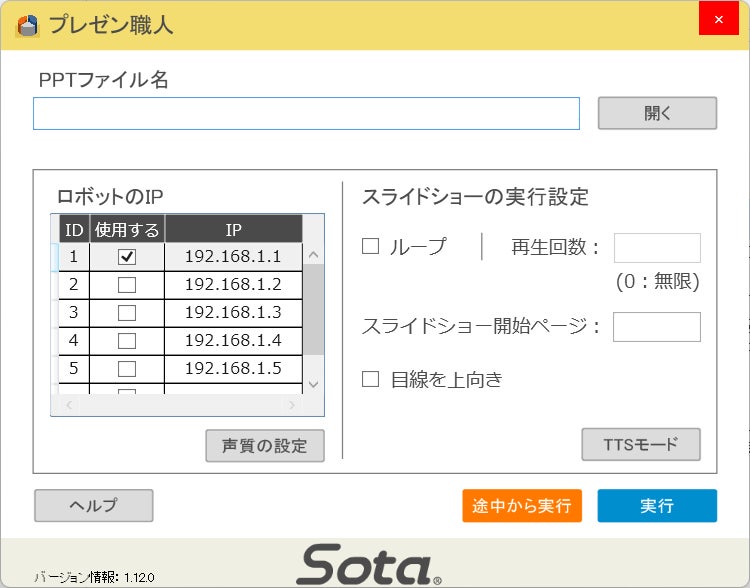Open 声質の設定 settings

pyautogui.click(x=265, y=445)
